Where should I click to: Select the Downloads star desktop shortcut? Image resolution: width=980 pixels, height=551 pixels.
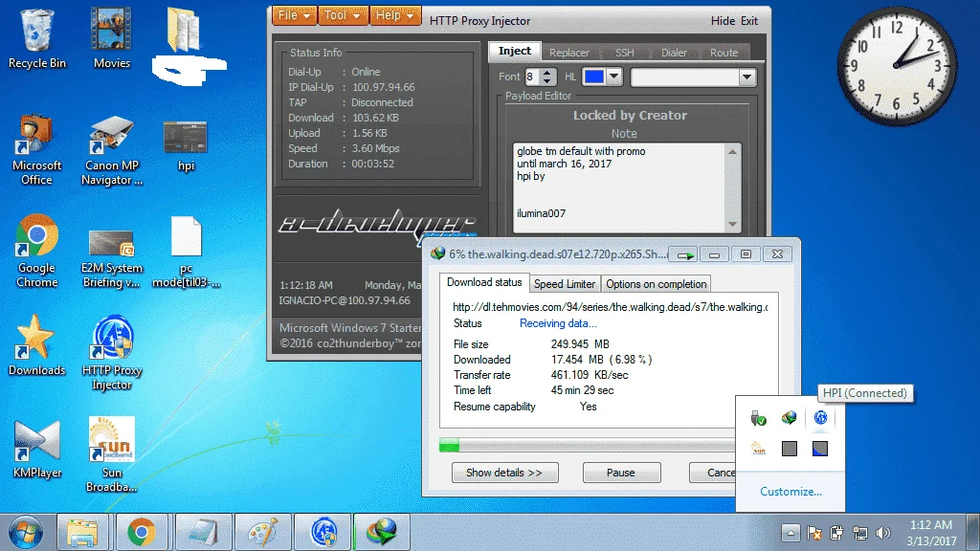(37, 345)
